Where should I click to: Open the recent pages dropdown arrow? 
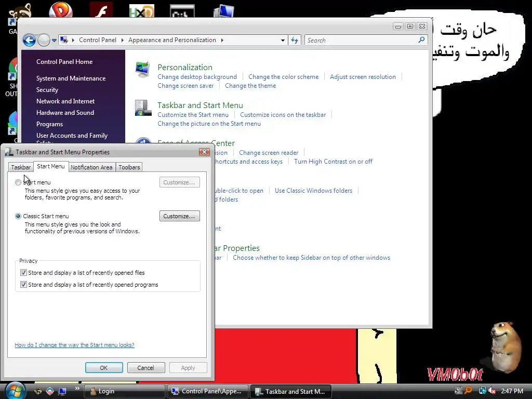pos(54,41)
